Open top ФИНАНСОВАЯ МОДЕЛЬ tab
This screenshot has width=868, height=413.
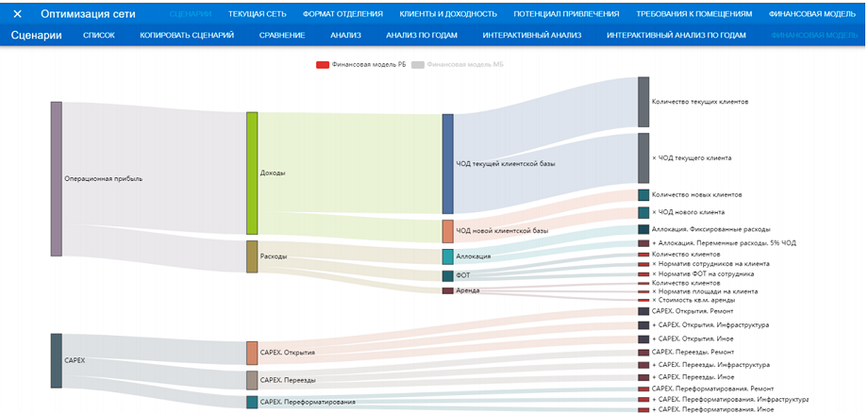pos(812,14)
